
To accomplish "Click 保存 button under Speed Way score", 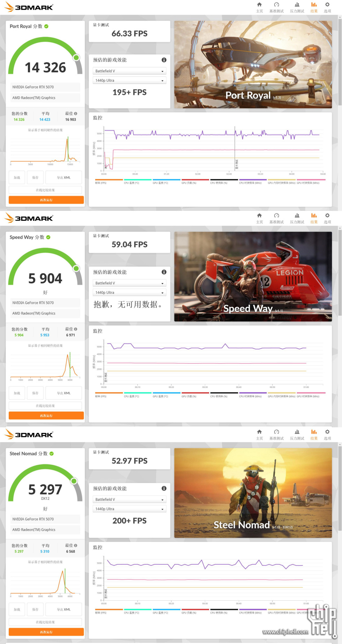I will point(35,393).
